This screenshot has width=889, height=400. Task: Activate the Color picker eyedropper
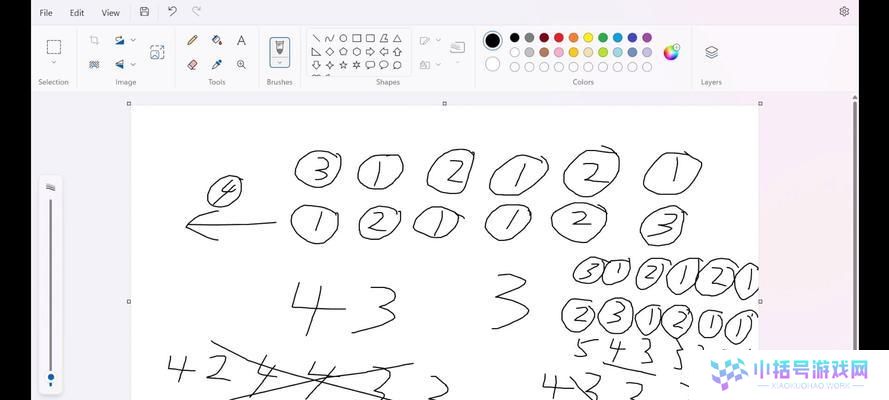pyautogui.click(x=217, y=65)
